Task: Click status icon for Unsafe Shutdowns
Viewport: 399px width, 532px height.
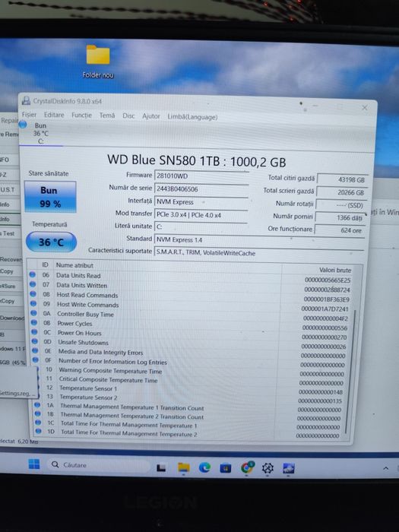Action: [x=35, y=341]
